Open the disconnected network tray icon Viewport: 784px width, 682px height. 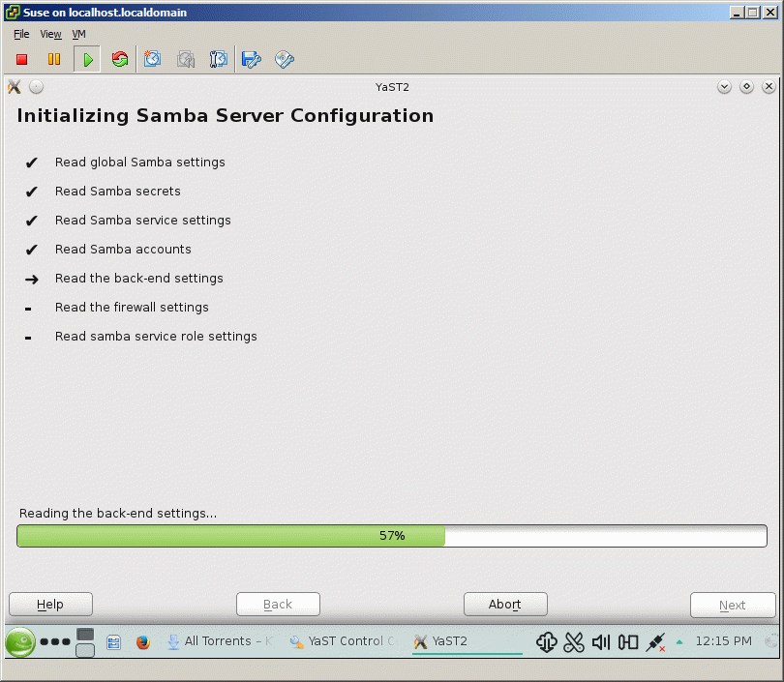pyautogui.click(x=655, y=642)
